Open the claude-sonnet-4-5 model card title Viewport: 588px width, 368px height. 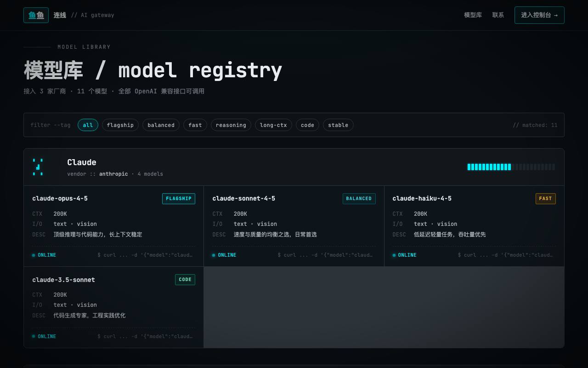click(x=243, y=198)
